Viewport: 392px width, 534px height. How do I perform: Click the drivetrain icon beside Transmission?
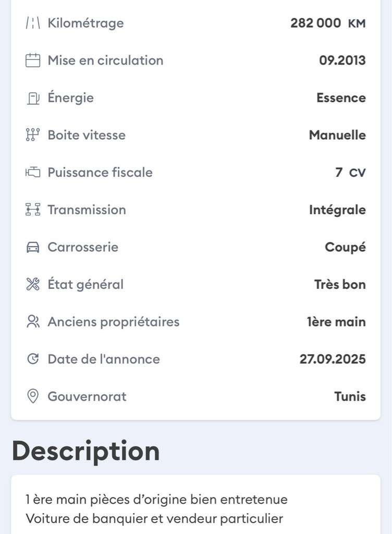point(33,210)
